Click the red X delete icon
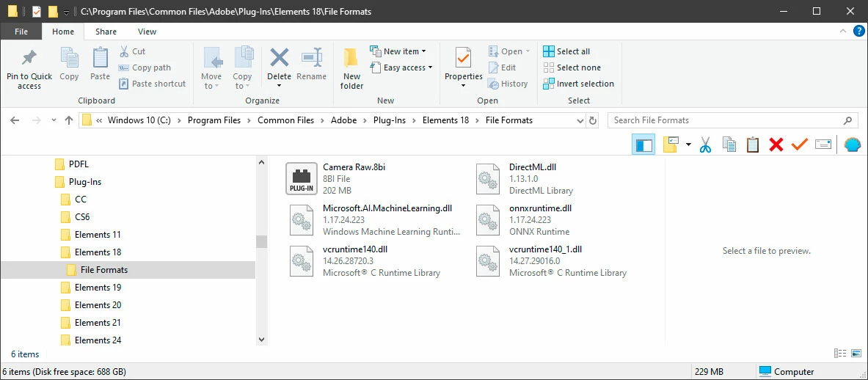This screenshot has width=868, height=380. tap(776, 145)
